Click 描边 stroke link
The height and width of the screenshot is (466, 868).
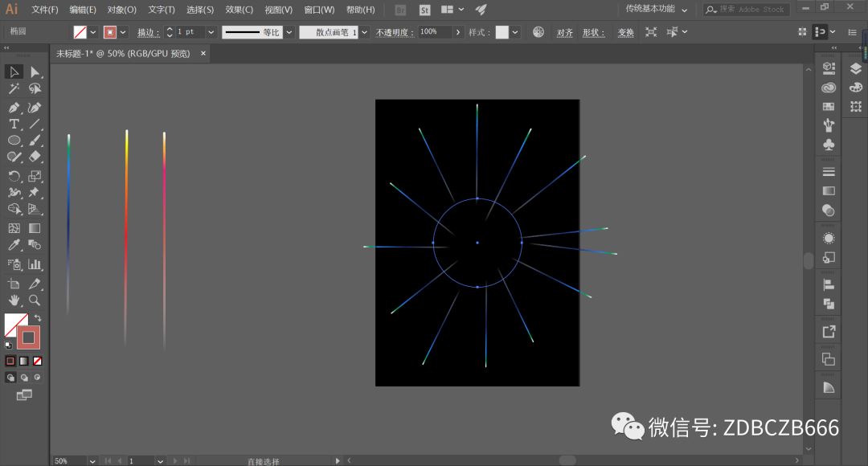pos(148,33)
